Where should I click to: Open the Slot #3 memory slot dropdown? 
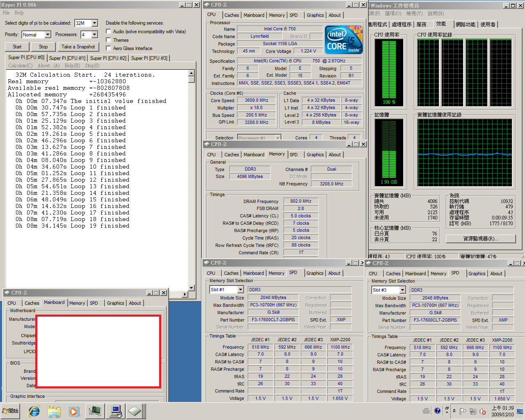pos(403,290)
